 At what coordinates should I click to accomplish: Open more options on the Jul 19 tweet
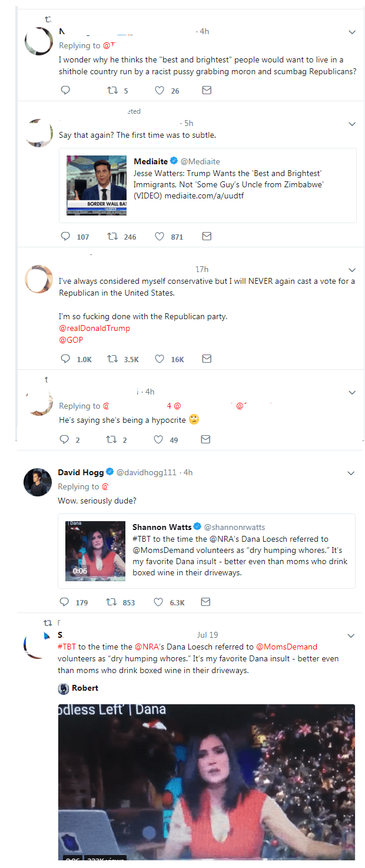tap(351, 636)
